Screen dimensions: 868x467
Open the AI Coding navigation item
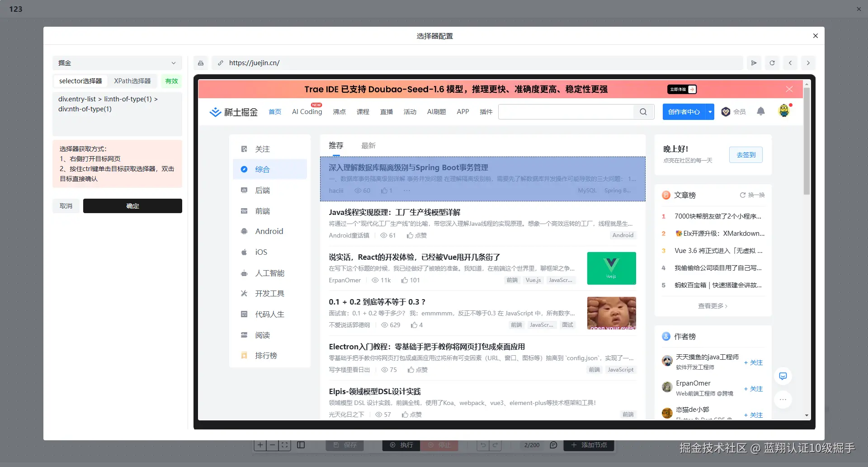pyautogui.click(x=307, y=112)
